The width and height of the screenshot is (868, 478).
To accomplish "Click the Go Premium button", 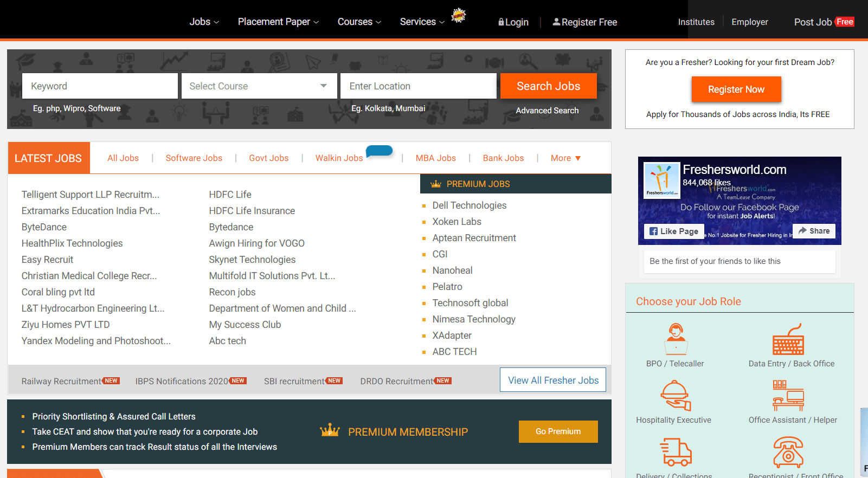I will [x=558, y=431].
